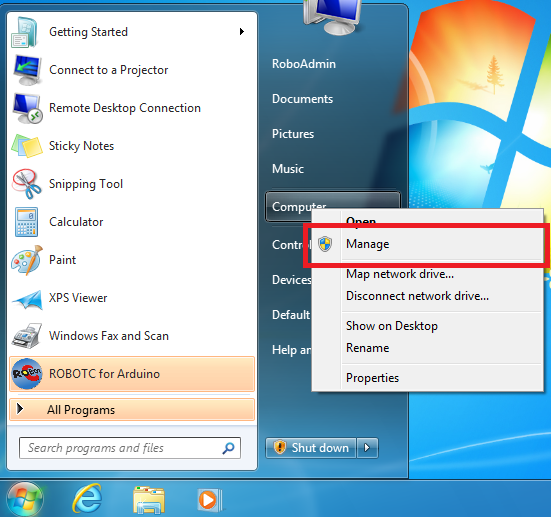Screen dimensions: 551x517
Task: Click the user account picture at top
Action: coord(332,17)
